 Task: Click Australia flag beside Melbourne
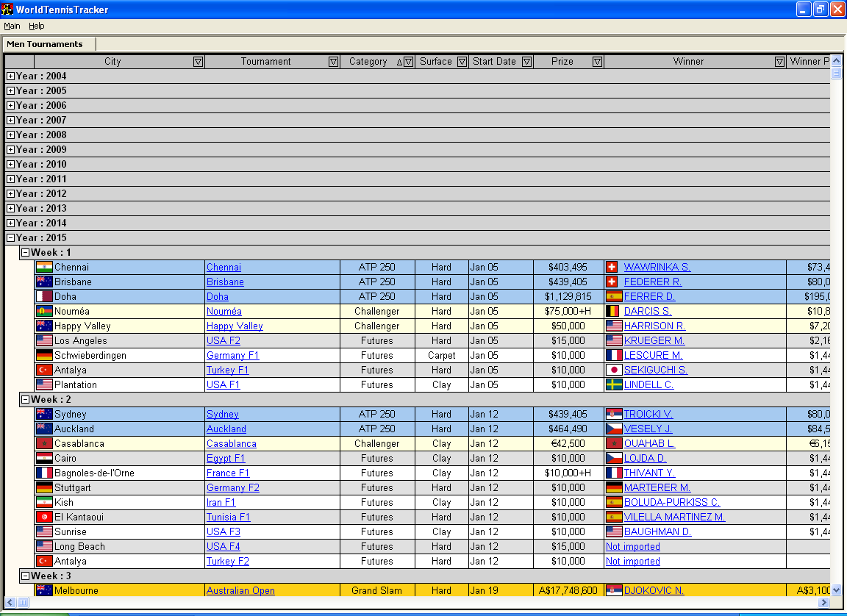[44, 590]
